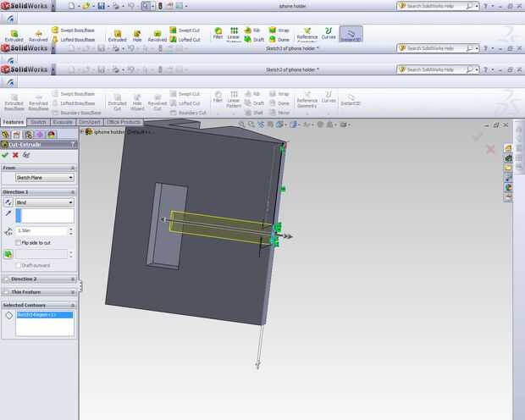Expand the Thin Feature section chevron
The height and width of the screenshot is (420, 525).
coord(73,292)
